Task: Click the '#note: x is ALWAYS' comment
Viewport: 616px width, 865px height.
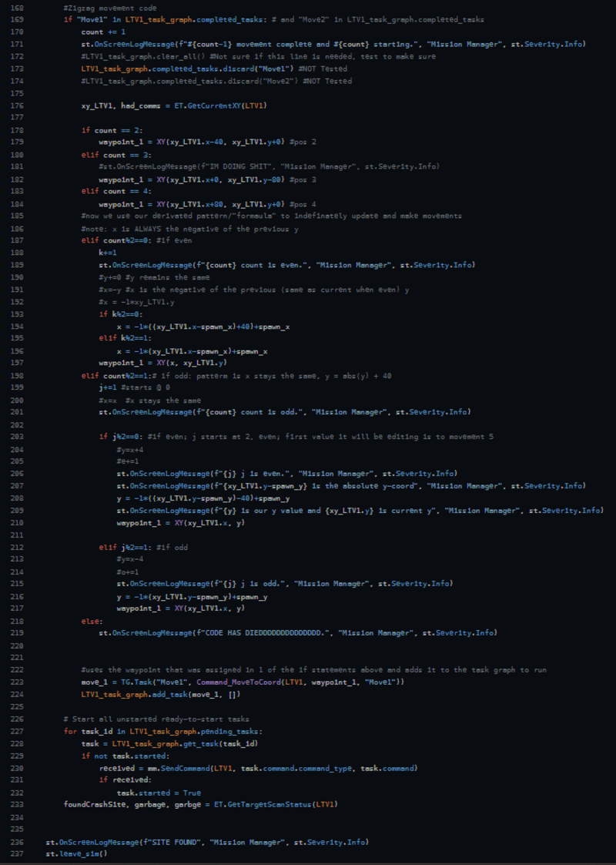Action: [189, 229]
